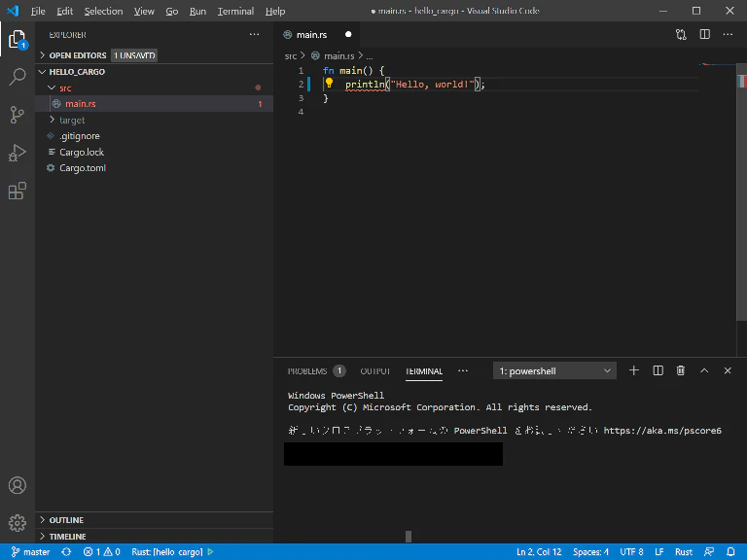Open the Selection menu
The width and height of the screenshot is (747, 560).
pyautogui.click(x=103, y=11)
